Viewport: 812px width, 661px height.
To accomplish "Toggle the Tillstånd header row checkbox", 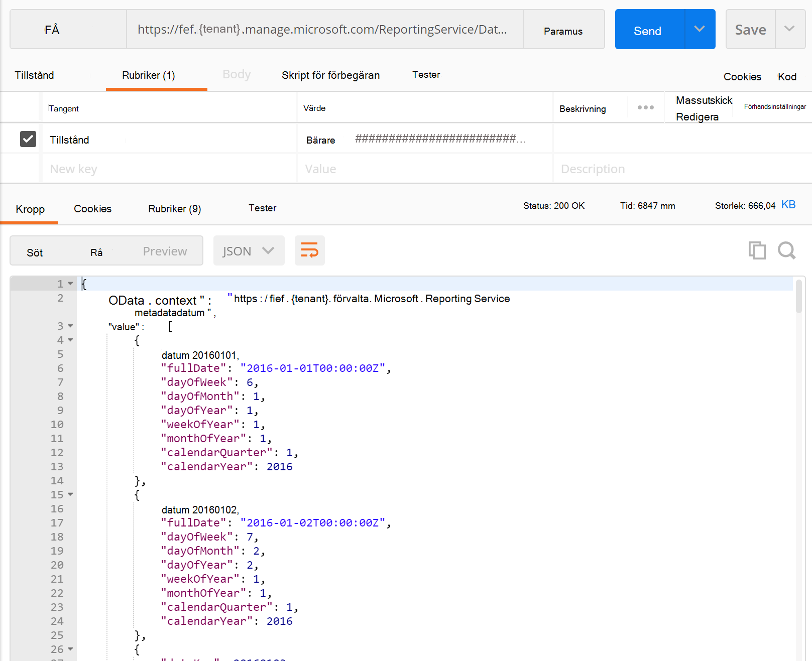I will [x=28, y=139].
